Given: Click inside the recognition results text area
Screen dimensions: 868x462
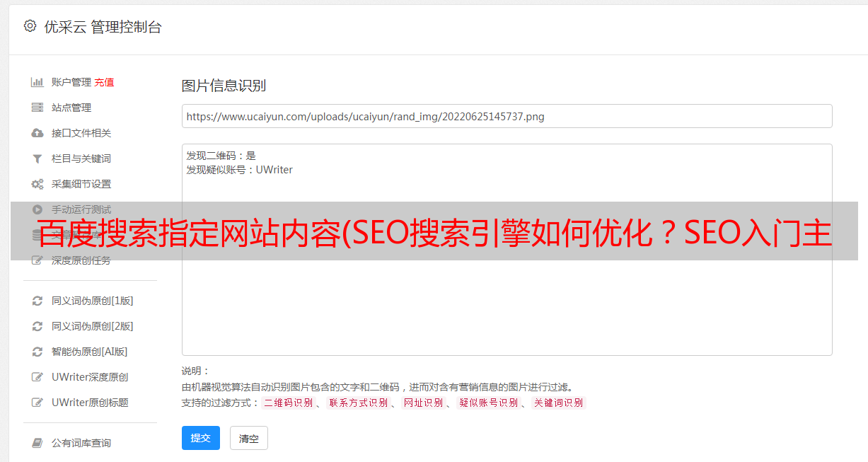Looking at the screenshot, I should click(x=507, y=250).
